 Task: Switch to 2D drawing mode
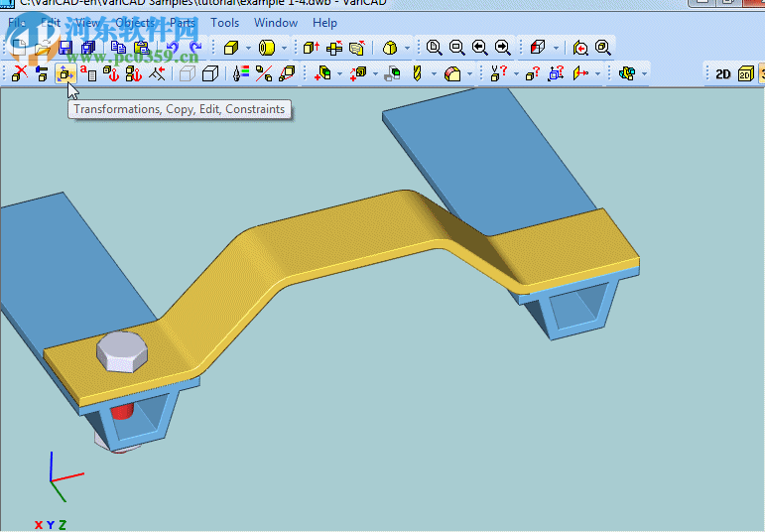pos(723,73)
